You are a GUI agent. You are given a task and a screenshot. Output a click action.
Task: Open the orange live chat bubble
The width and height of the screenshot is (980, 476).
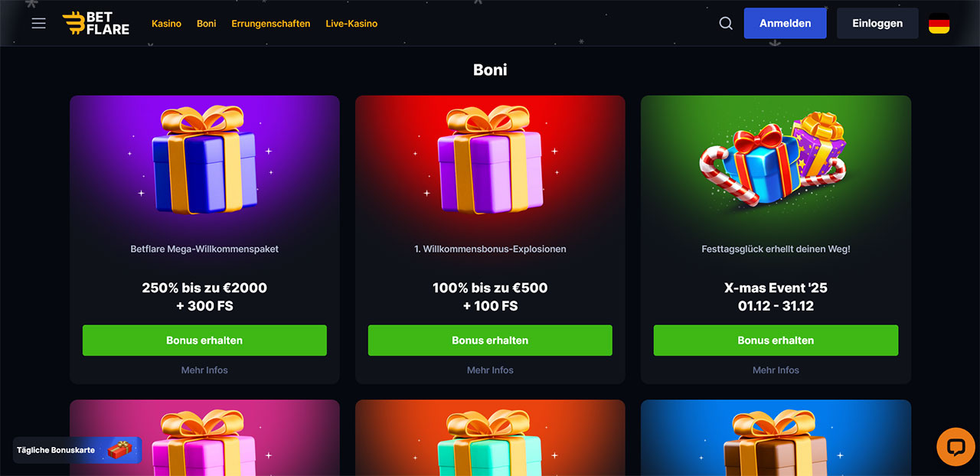(x=955, y=447)
